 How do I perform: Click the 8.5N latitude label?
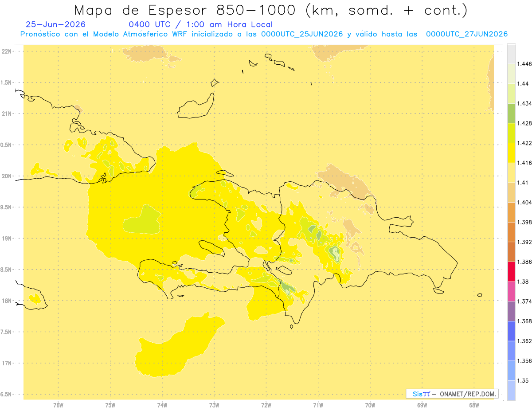tap(7, 270)
